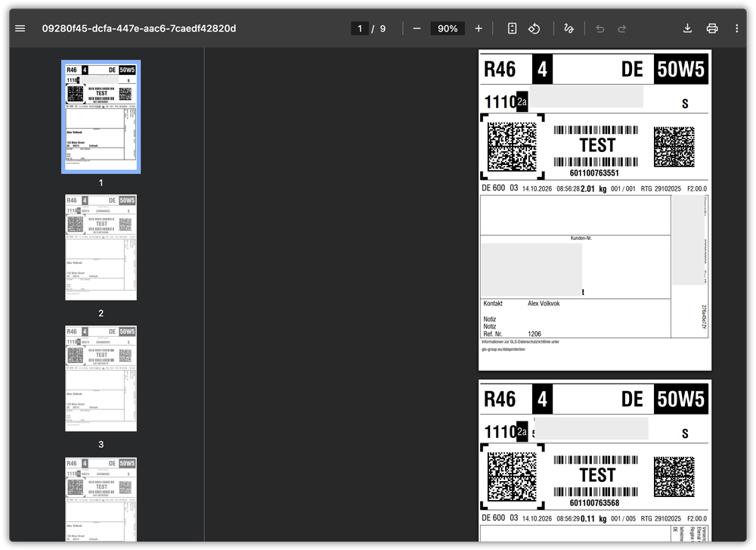Select the draw annotation tool
Image resolution: width=756 pixels, height=550 pixels.
coord(569,29)
